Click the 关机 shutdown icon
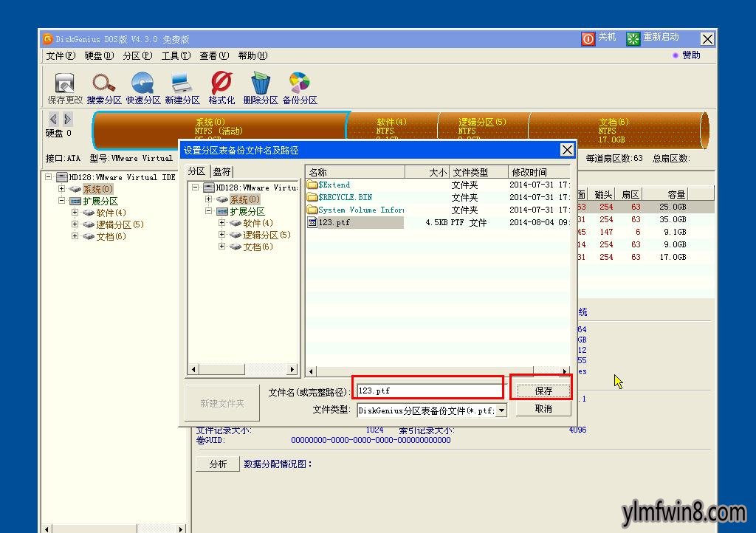 [x=588, y=38]
